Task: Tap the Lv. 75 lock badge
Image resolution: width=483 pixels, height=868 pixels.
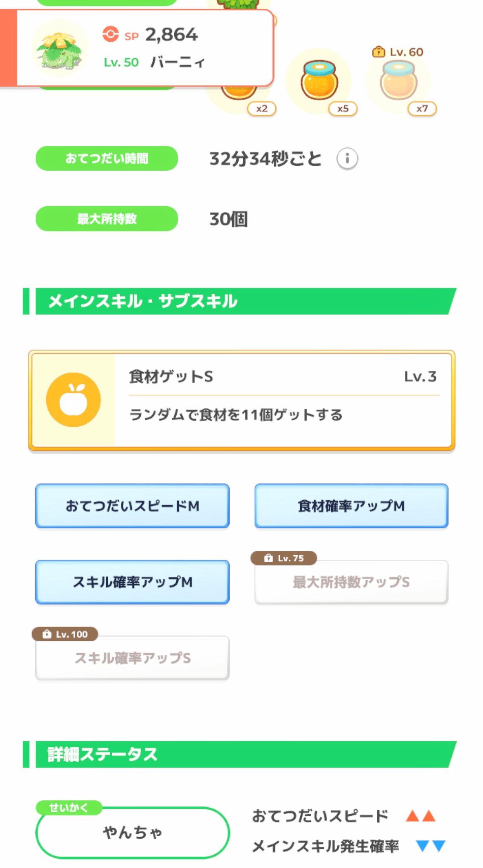Action: (284, 558)
